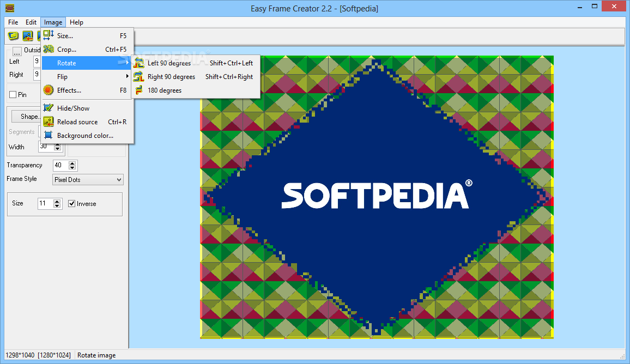Image resolution: width=630 pixels, height=364 pixels.
Task: Rotate image 180 degrees
Action: (196, 90)
